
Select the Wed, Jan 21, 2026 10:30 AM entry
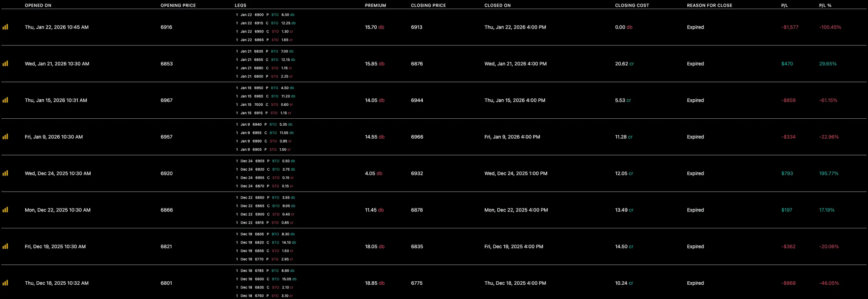[57, 64]
